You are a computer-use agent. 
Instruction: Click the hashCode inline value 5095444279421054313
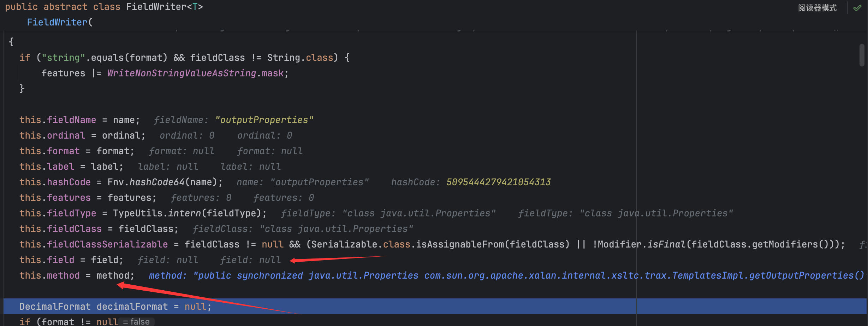(x=498, y=182)
